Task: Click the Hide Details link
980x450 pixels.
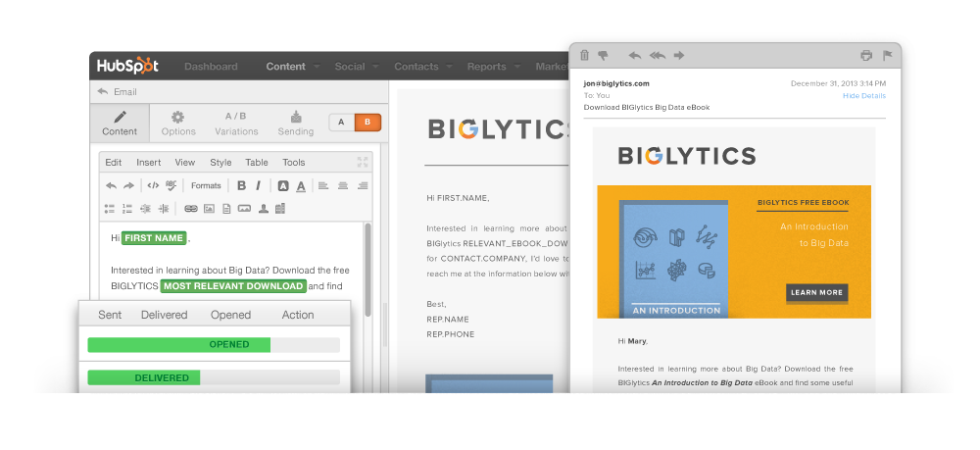Action: coord(863,96)
